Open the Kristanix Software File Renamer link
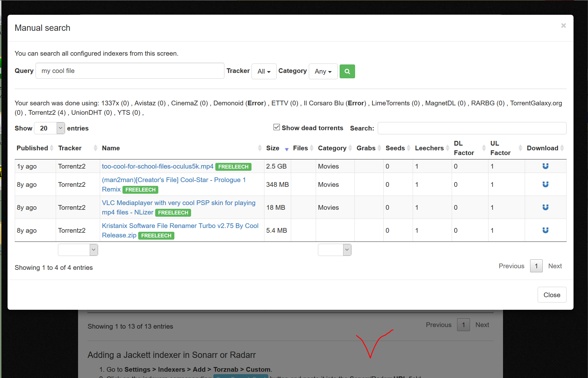Screen dimensions: 588x378 tap(180, 225)
